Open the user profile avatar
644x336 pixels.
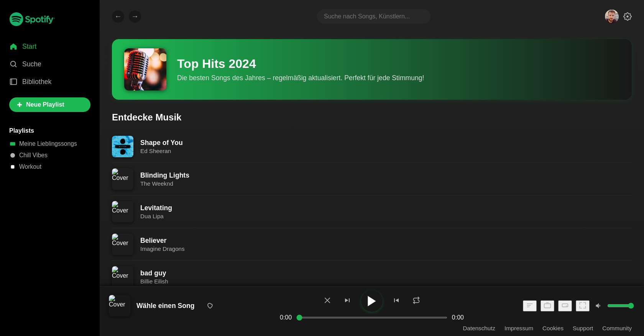point(612,16)
